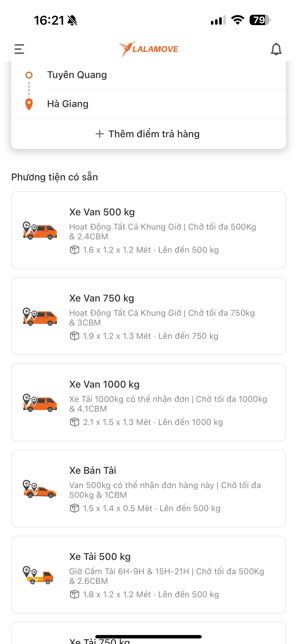
Task: Tap the pickup circle marker icon
Action: pyautogui.click(x=29, y=75)
